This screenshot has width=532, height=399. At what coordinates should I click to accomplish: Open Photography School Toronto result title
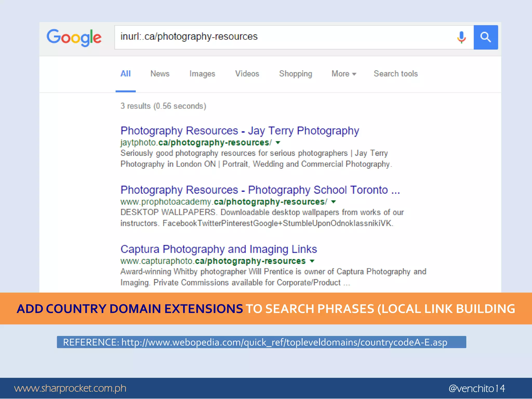pyautogui.click(x=260, y=190)
